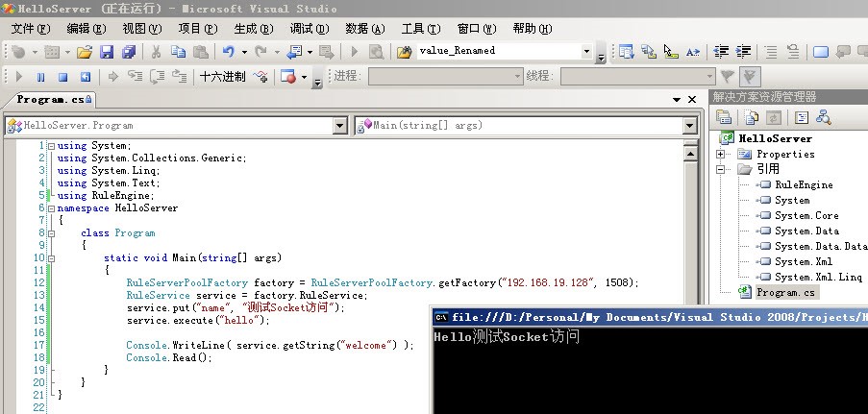Click the Save All icon
The image size is (868, 414).
click(x=129, y=52)
